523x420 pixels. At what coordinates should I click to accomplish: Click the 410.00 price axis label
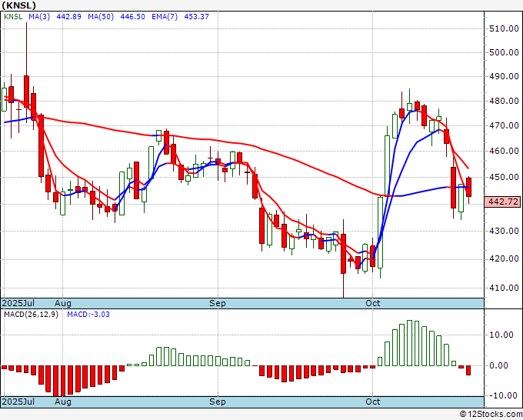pos(504,288)
